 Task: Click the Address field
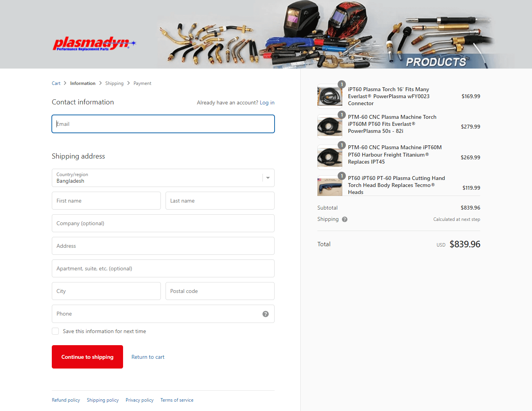click(163, 246)
